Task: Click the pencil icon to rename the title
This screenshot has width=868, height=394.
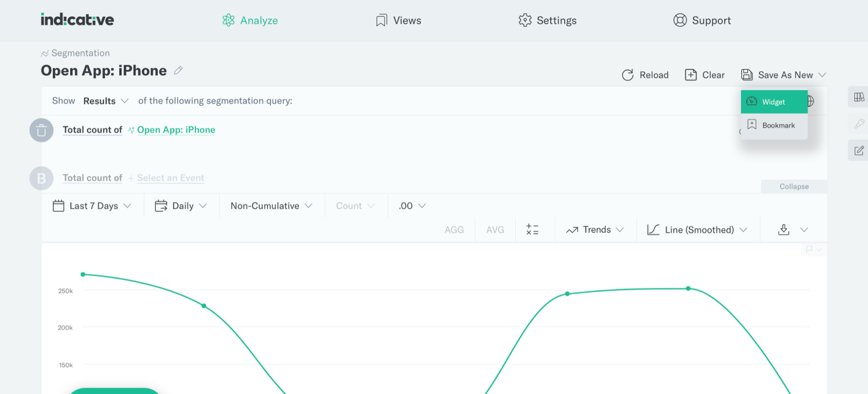Action: [178, 70]
